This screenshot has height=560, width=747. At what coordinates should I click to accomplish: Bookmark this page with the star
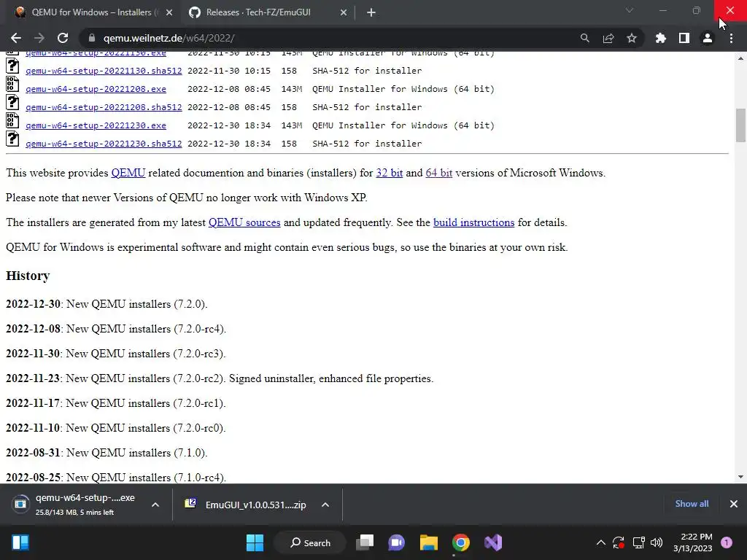[x=632, y=38]
